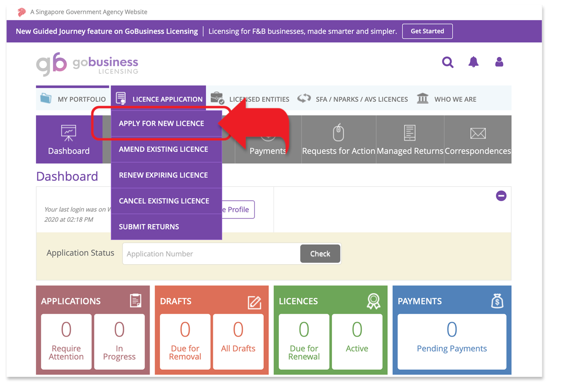This screenshot has height=385, width=588.
Task: Open the Active licences tile
Action: point(357,342)
